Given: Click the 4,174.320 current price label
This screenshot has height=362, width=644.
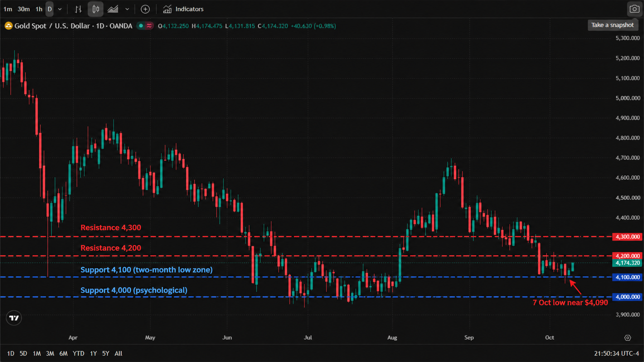Looking at the screenshot, I should click(x=627, y=263).
